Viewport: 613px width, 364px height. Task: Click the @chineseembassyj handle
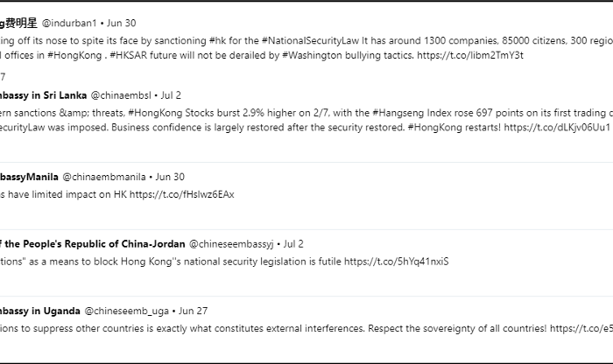pyautogui.click(x=231, y=244)
